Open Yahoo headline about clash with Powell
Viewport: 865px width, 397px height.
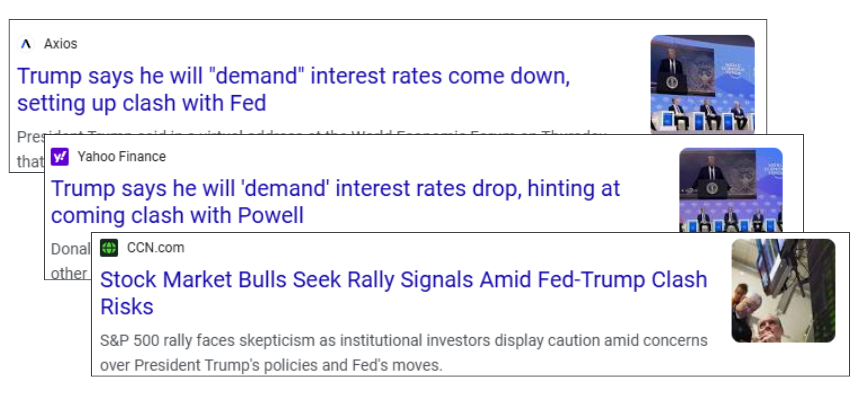tap(335, 202)
